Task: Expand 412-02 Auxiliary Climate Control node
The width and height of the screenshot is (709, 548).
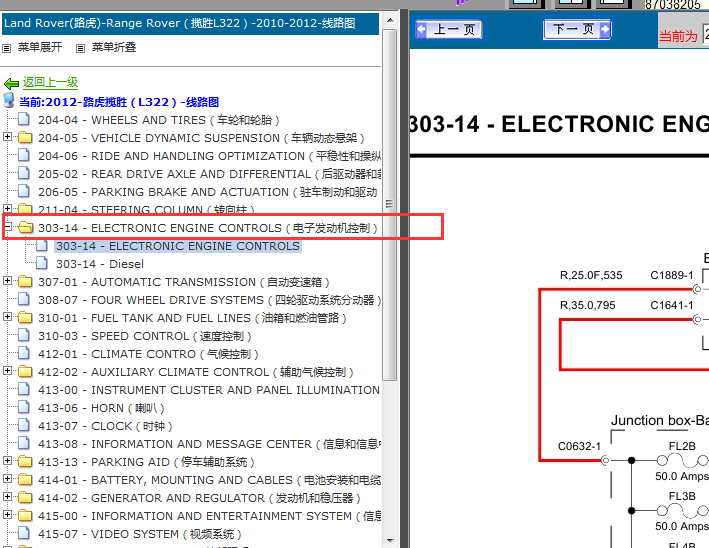Action: click(7, 371)
